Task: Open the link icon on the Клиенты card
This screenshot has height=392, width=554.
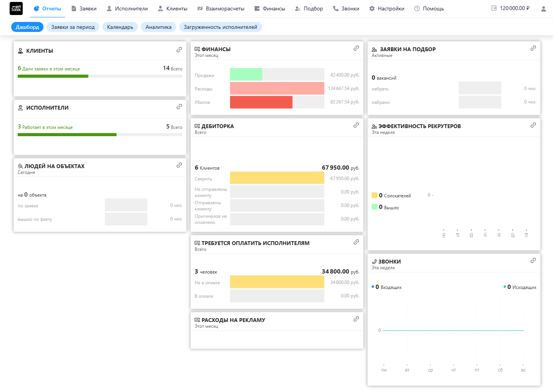Action: (x=179, y=50)
